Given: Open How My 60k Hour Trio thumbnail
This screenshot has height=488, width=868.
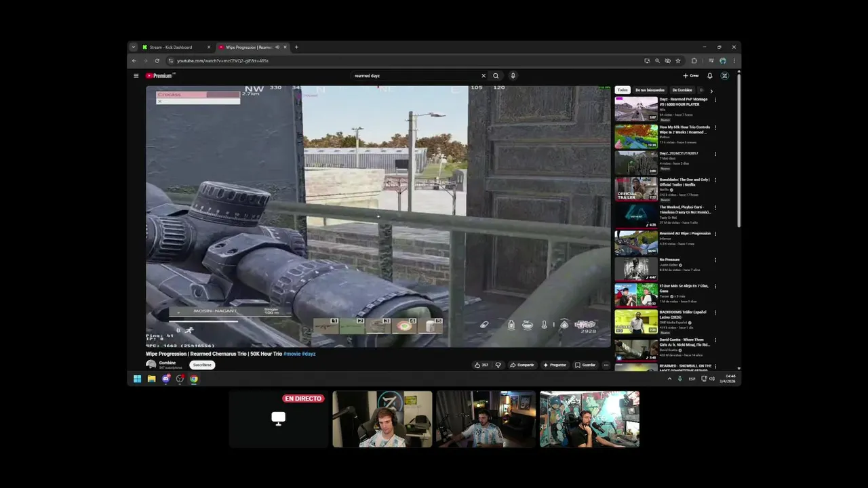Looking at the screenshot, I should (636, 136).
